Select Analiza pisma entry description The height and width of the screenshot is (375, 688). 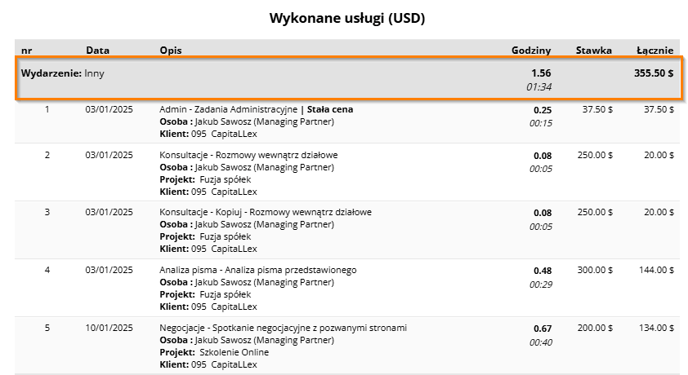pyautogui.click(x=258, y=270)
